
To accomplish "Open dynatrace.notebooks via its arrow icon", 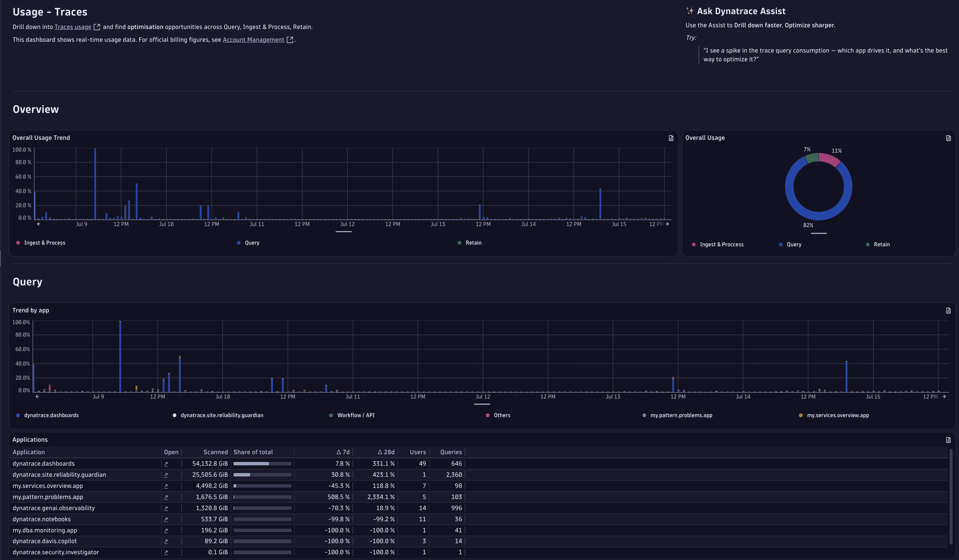I will click(x=166, y=519).
